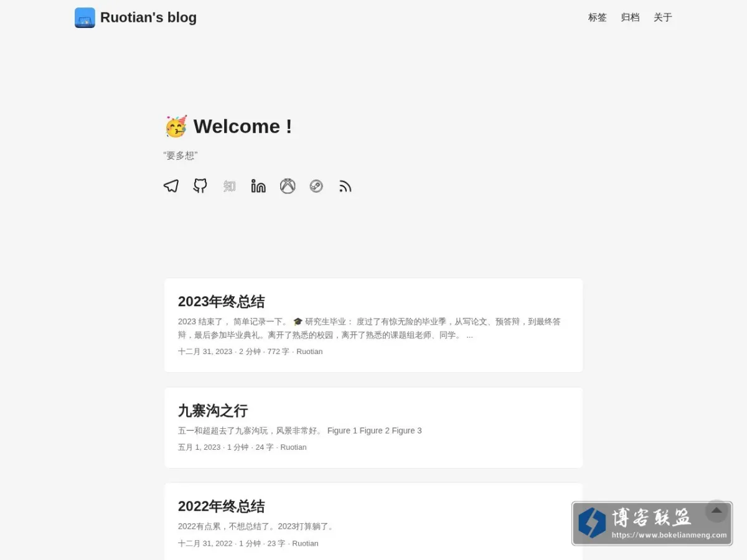
Task: Open the Telegram social link
Action: (171, 186)
